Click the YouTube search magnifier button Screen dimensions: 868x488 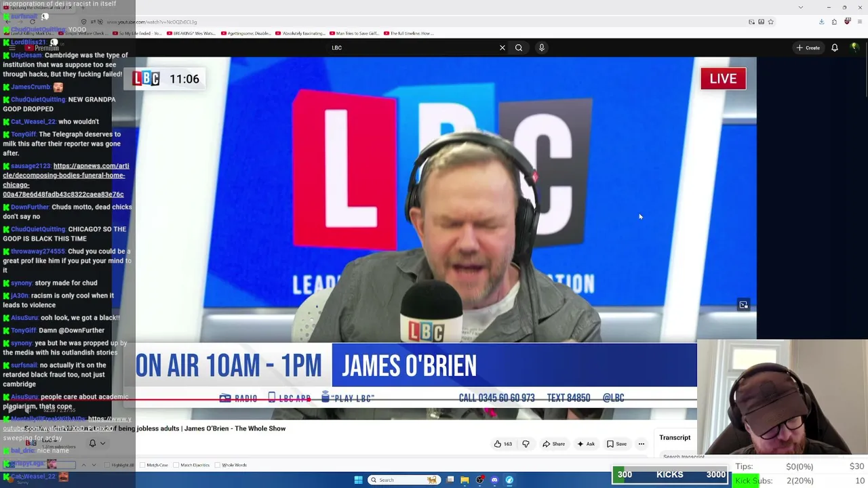519,47
